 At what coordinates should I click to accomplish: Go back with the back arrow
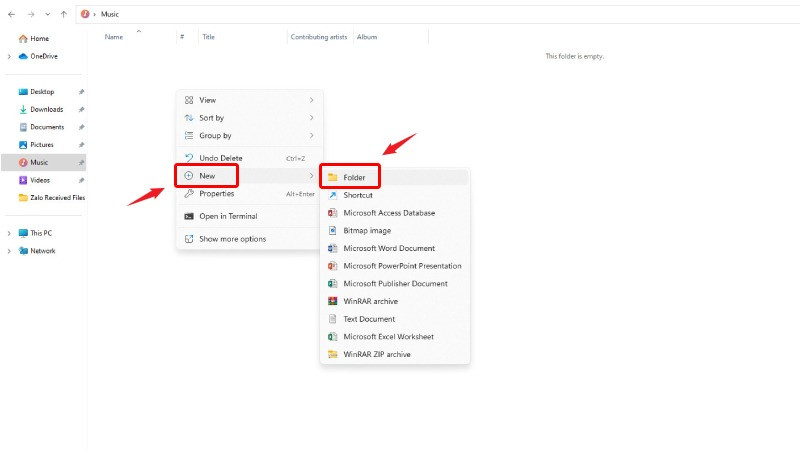click(11, 14)
